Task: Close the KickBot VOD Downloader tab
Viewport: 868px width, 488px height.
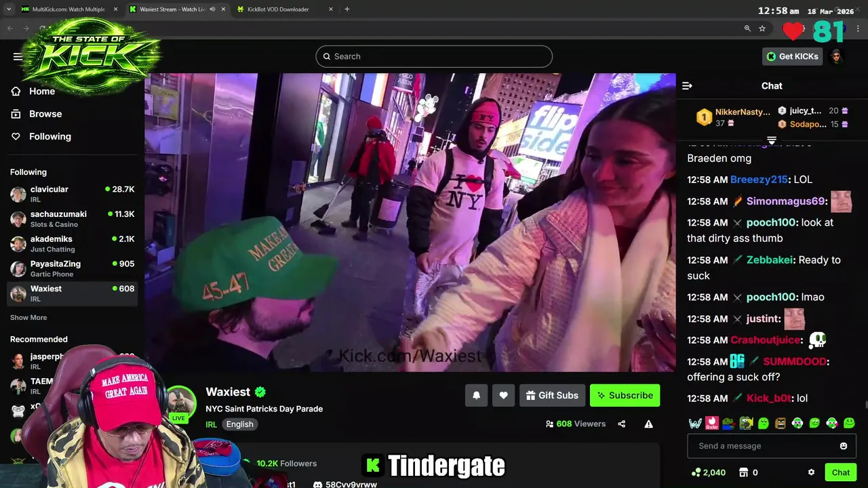Action: point(331,9)
